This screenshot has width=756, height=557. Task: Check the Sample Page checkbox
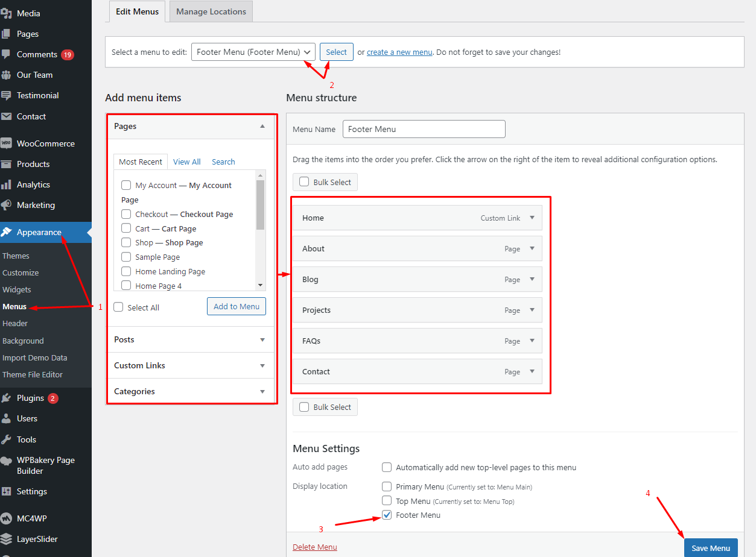pos(126,257)
